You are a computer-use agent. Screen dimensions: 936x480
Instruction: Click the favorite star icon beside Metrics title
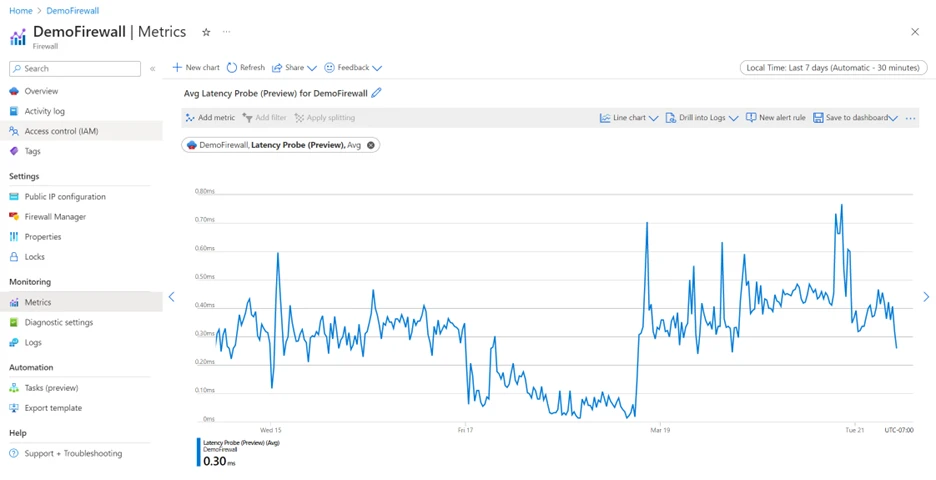(x=206, y=32)
